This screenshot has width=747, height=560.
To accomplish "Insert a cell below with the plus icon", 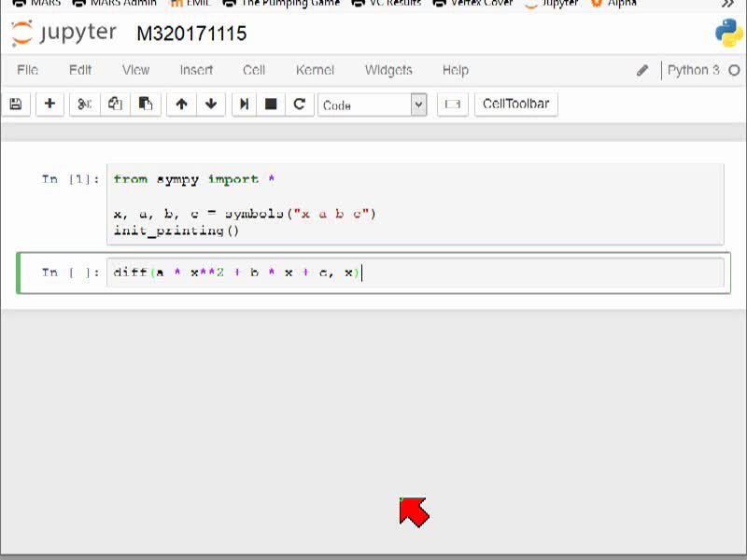I will (49, 104).
